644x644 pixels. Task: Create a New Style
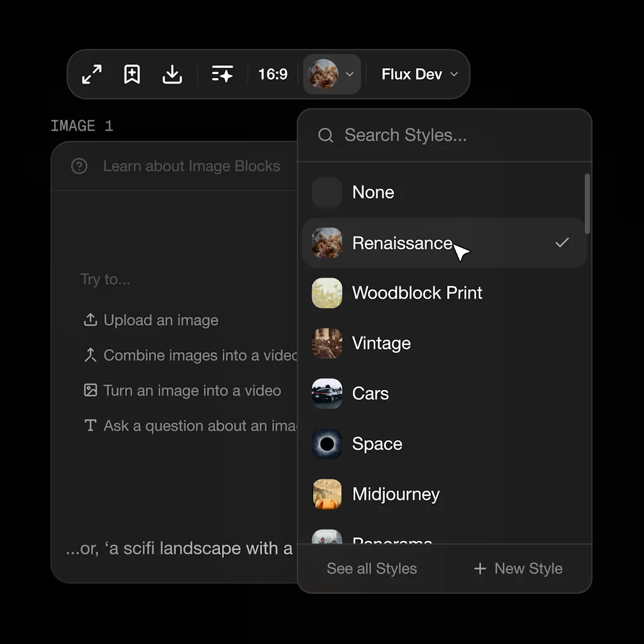click(518, 569)
